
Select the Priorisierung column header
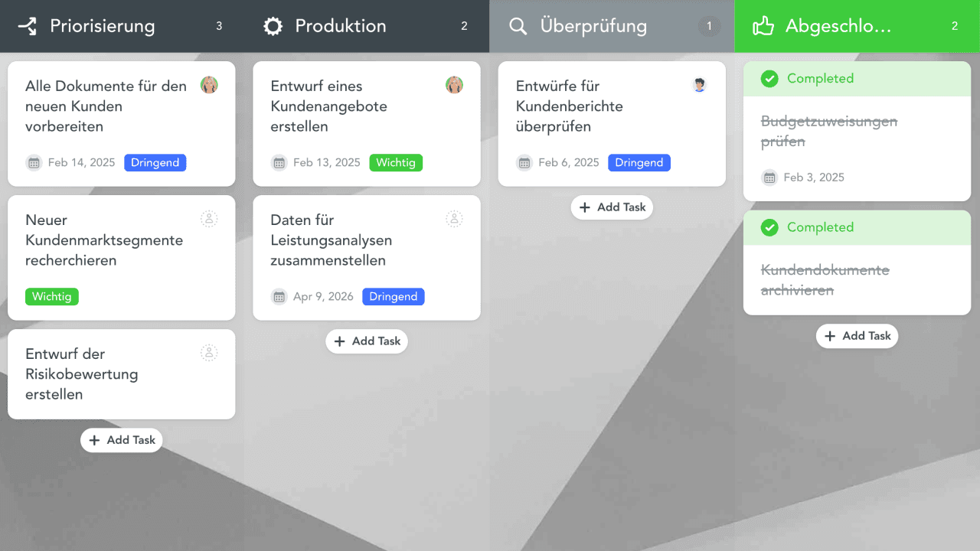(103, 27)
